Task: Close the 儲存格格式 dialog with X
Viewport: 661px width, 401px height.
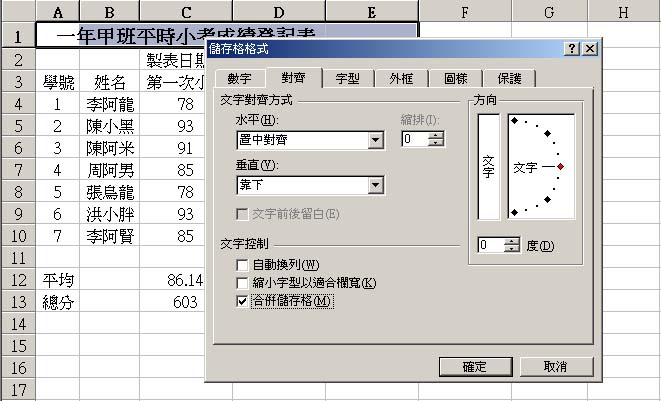Action: pyautogui.click(x=590, y=49)
